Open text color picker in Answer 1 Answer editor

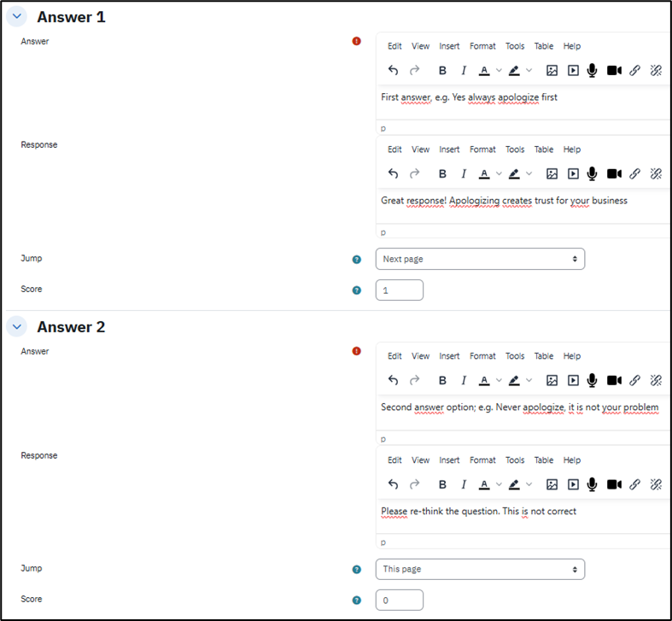pos(484,71)
